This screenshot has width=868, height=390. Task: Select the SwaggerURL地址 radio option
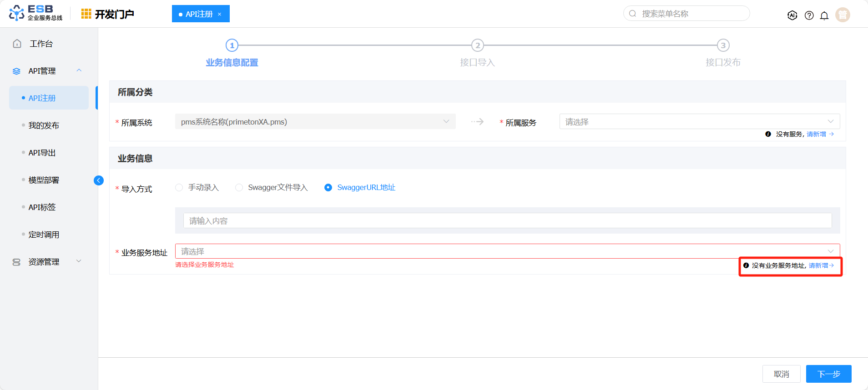328,188
